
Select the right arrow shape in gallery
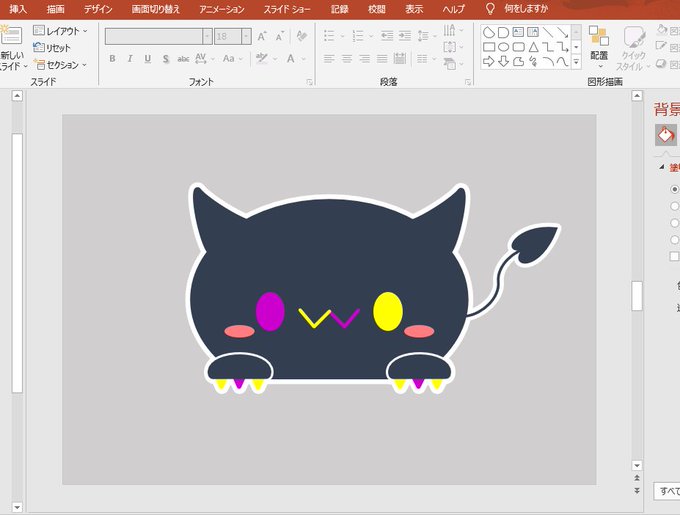489,62
